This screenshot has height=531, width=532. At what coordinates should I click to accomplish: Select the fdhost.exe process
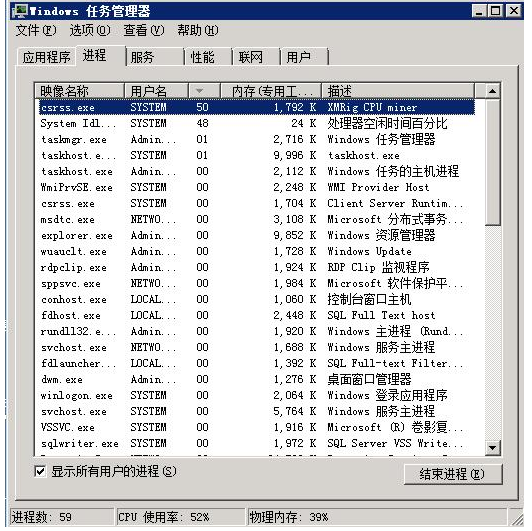[x=257, y=315]
